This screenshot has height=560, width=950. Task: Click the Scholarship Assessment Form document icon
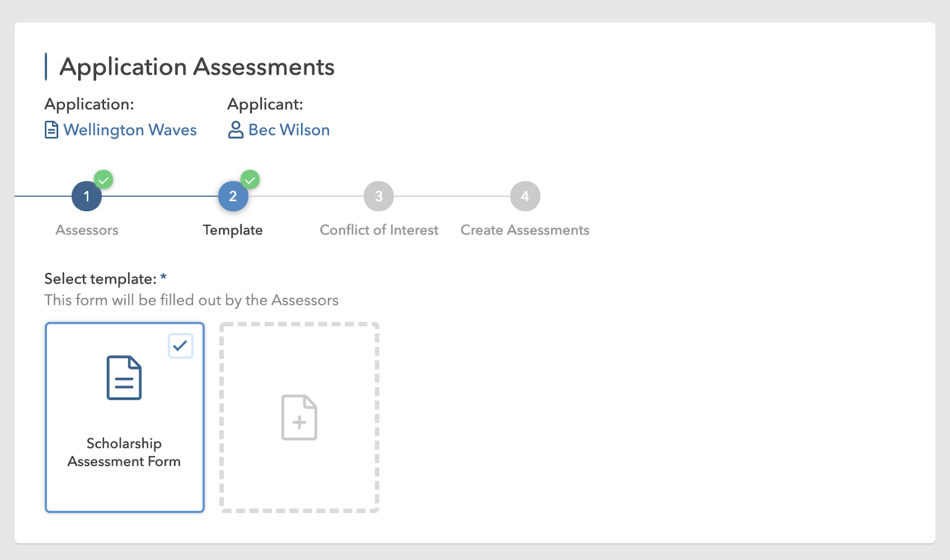(x=124, y=378)
